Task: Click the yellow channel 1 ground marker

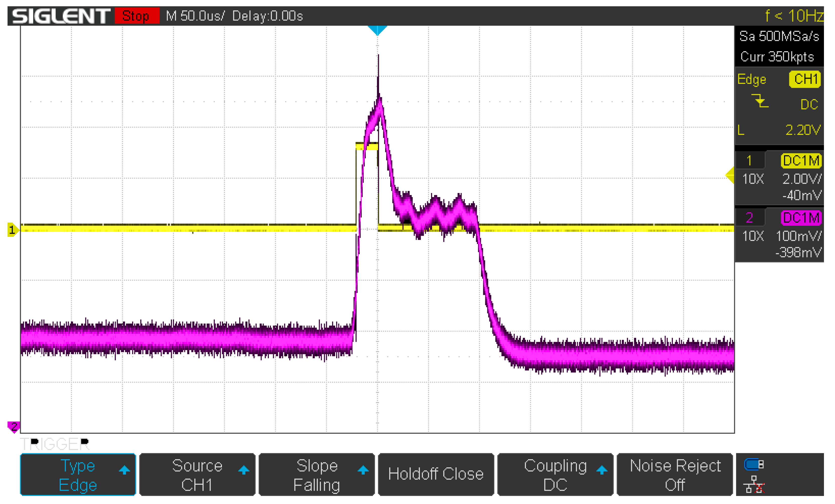Action: point(12,230)
